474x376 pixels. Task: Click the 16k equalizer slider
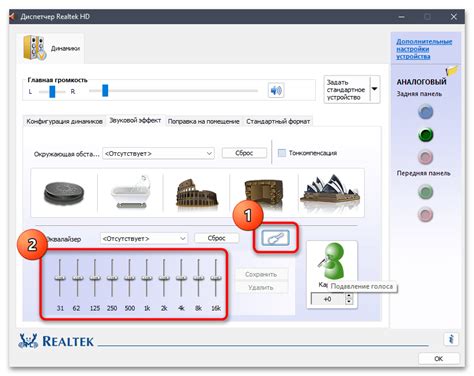pos(216,278)
